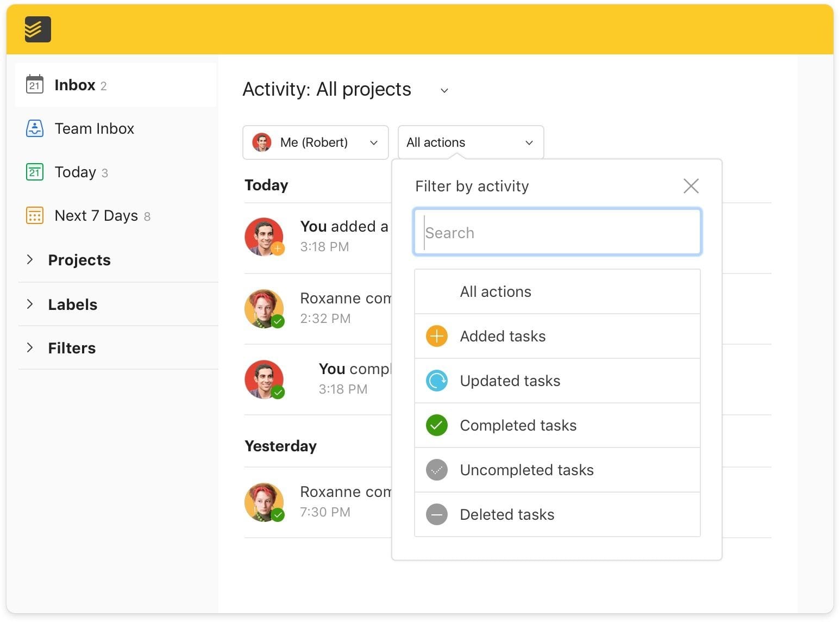
Task: Click the Today calendar icon
Action: click(34, 172)
